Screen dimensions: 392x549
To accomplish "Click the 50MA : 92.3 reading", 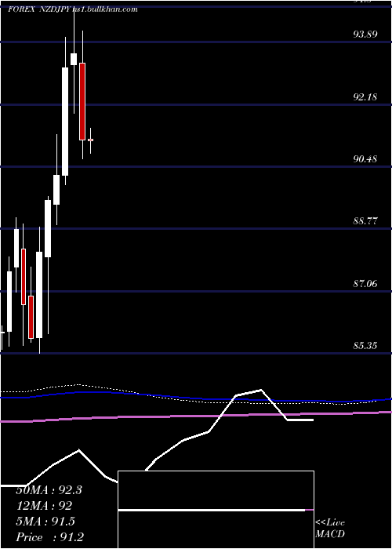I will pyautogui.click(x=49, y=490).
